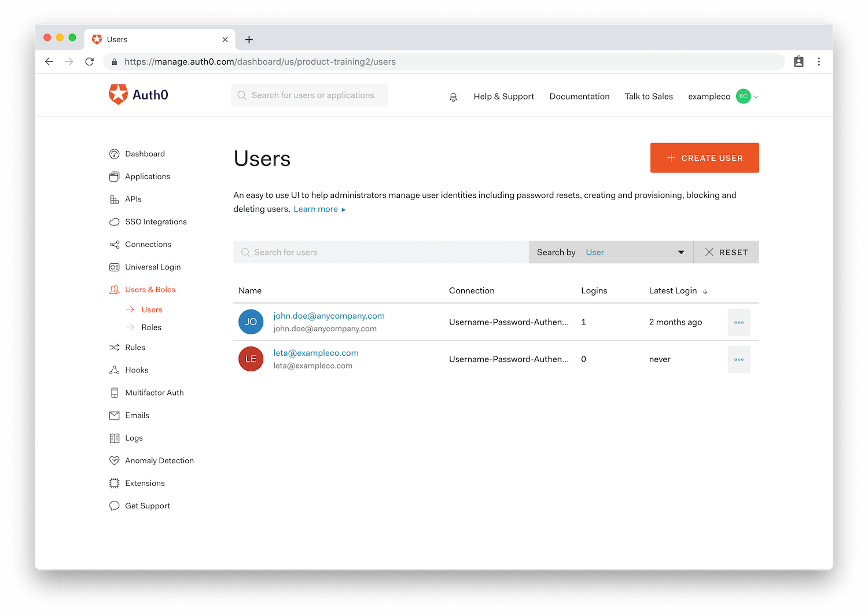Reload the page with refresh icon
The width and height of the screenshot is (868, 616).
point(90,61)
